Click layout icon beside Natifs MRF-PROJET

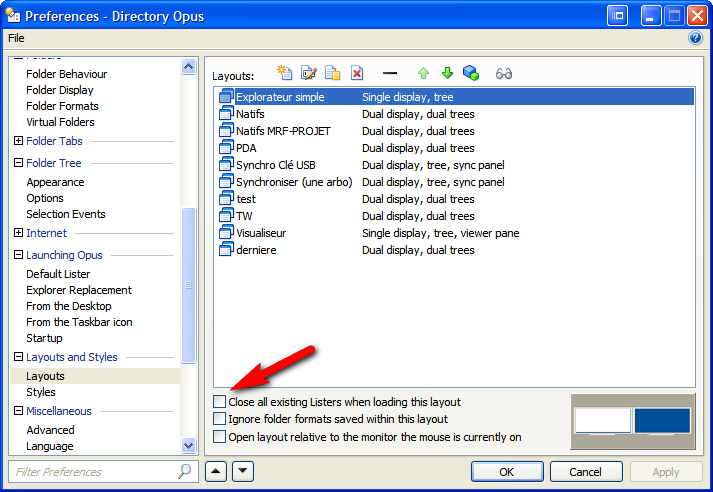[x=226, y=131]
